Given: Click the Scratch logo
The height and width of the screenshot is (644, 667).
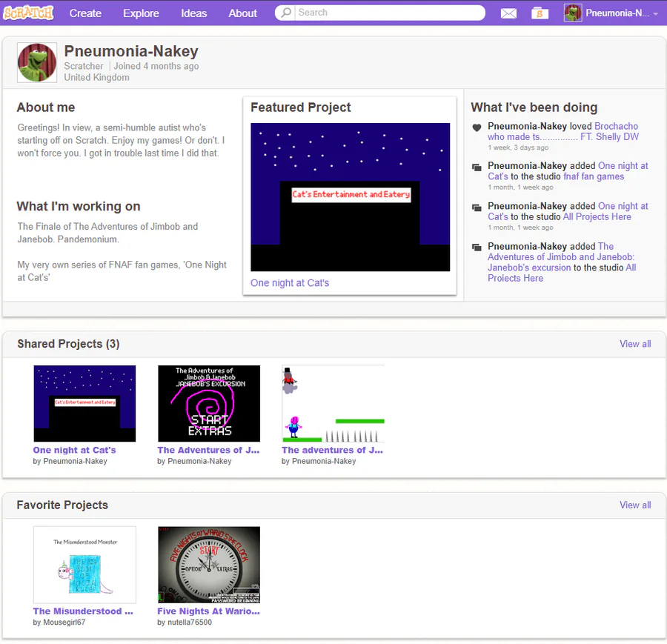Looking at the screenshot, I should click(28, 13).
